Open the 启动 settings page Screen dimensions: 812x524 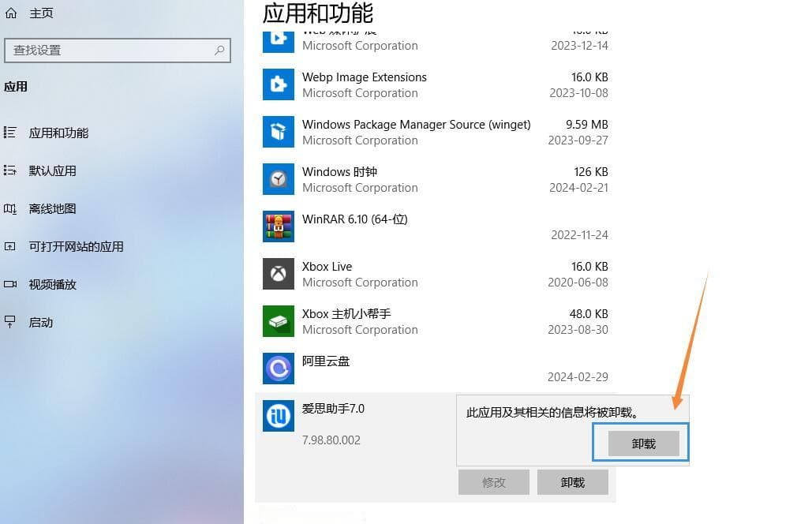click(41, 323)
